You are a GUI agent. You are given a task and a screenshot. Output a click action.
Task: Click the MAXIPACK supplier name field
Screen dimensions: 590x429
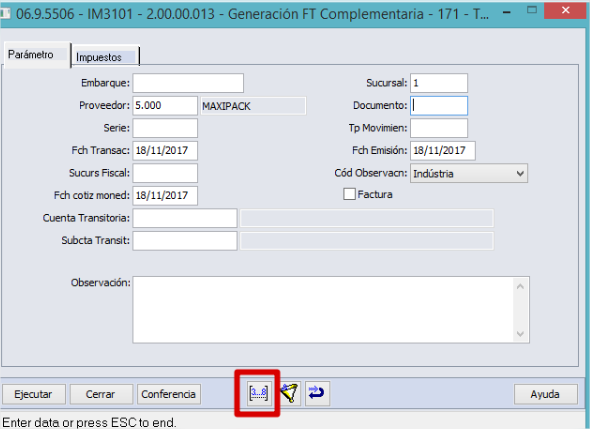point(253,106)
